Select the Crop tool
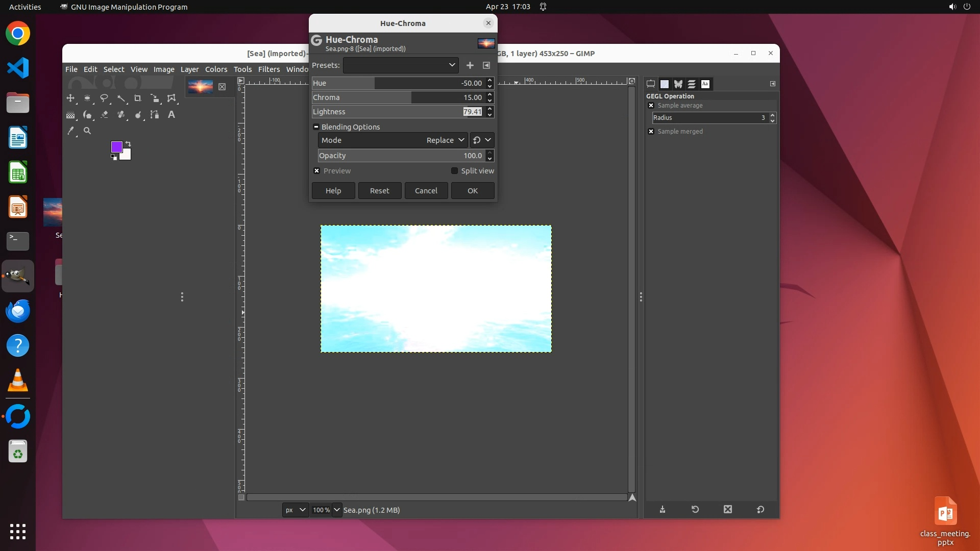The image size is (980, 551). pos(137,98)
